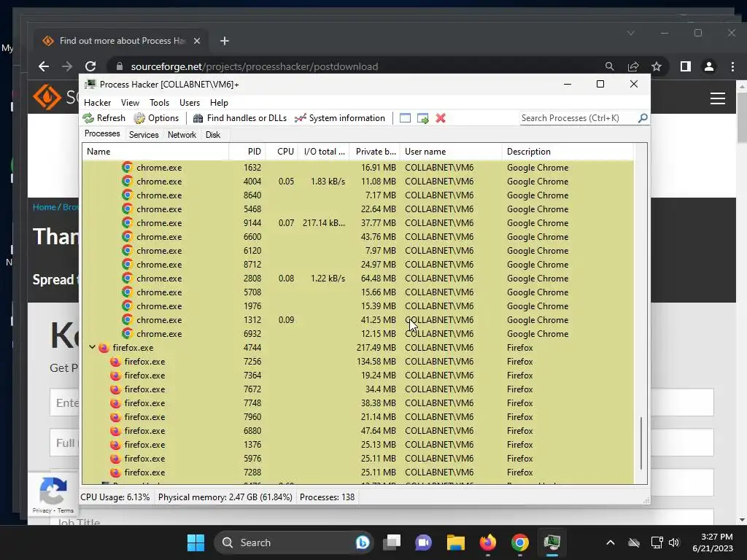Click CPU Usage in status bar
Screen dimensions: 747x560
tap(115, 497)
